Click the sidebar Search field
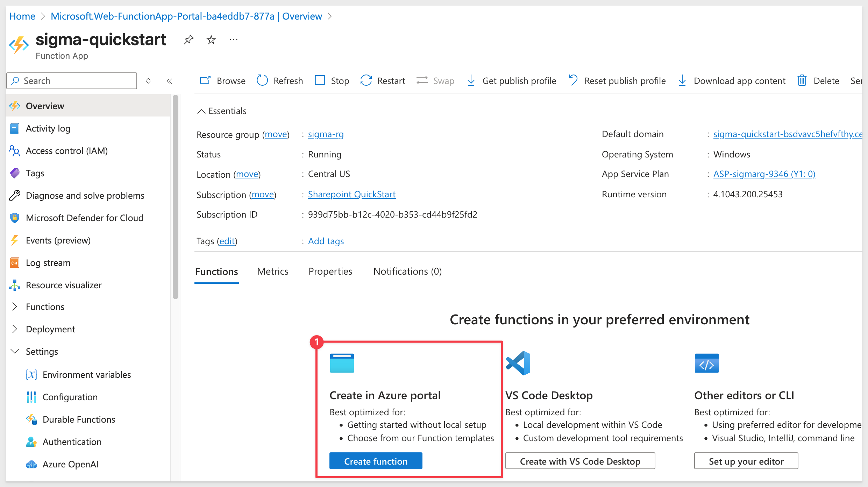The image size is (868, 487). pos(72,81)
